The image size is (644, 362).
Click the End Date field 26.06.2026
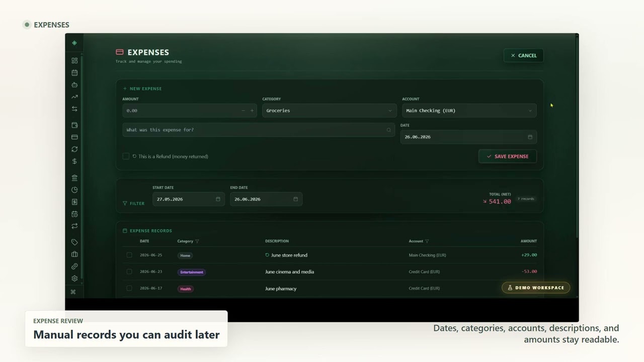click(266, 199)
